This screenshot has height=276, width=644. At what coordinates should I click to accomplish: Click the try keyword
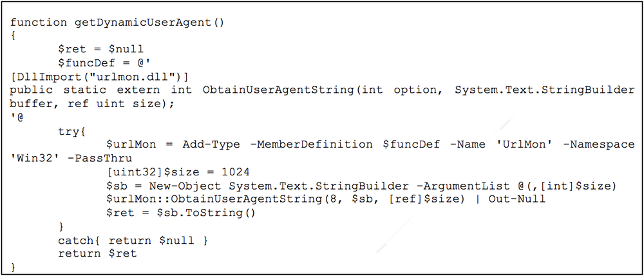70,131
